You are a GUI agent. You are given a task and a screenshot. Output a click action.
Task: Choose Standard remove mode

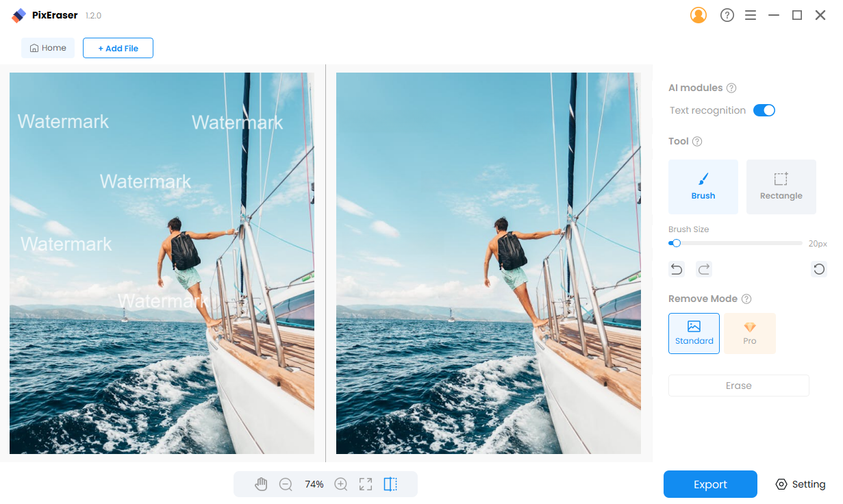[694, 333]
